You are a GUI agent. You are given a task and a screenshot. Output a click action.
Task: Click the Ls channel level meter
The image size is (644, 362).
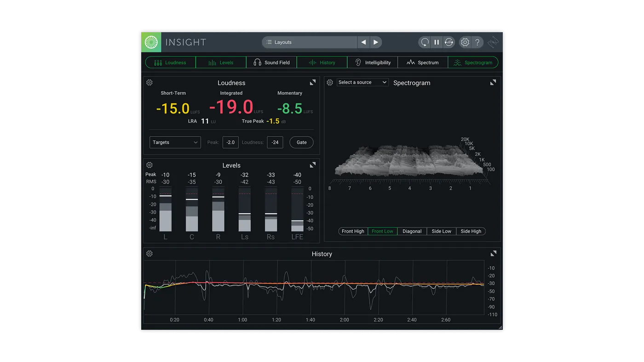(245, 209)
